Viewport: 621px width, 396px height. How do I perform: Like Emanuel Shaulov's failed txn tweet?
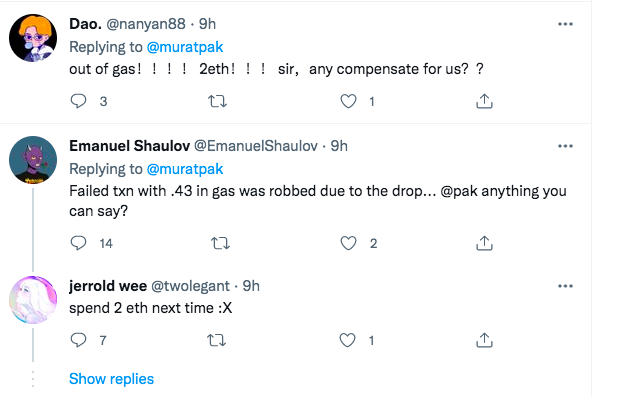[x=349, y=243]
